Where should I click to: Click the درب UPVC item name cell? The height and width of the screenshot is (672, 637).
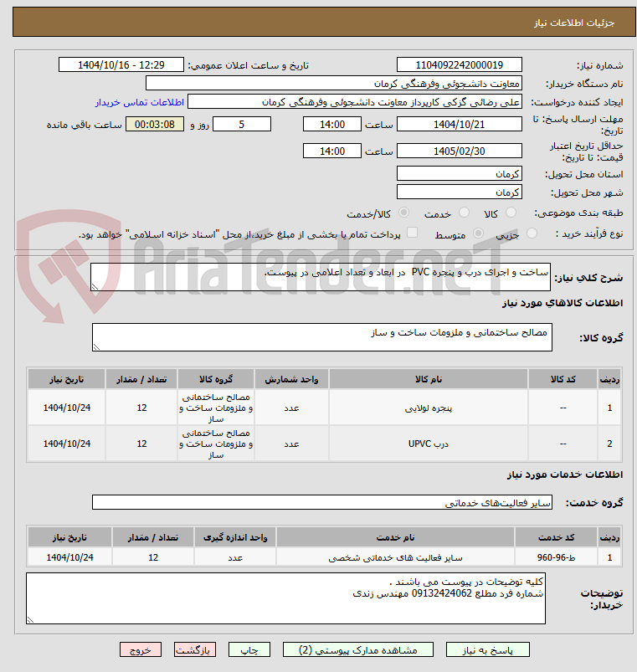click(429, 444)
